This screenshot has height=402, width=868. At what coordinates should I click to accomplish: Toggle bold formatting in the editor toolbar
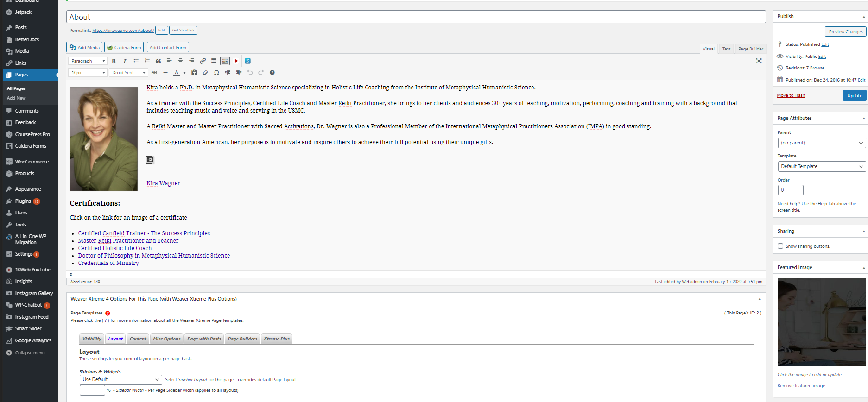click(114, 61)
